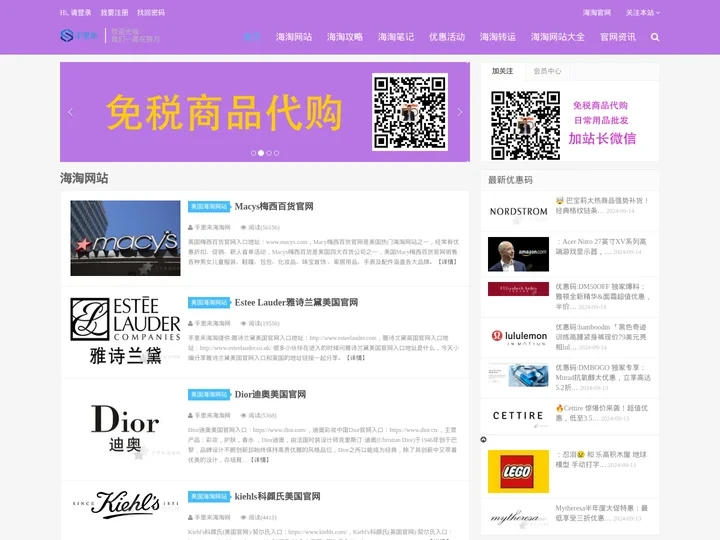Open the Elizabeth Arden red banner coupon

518,289
